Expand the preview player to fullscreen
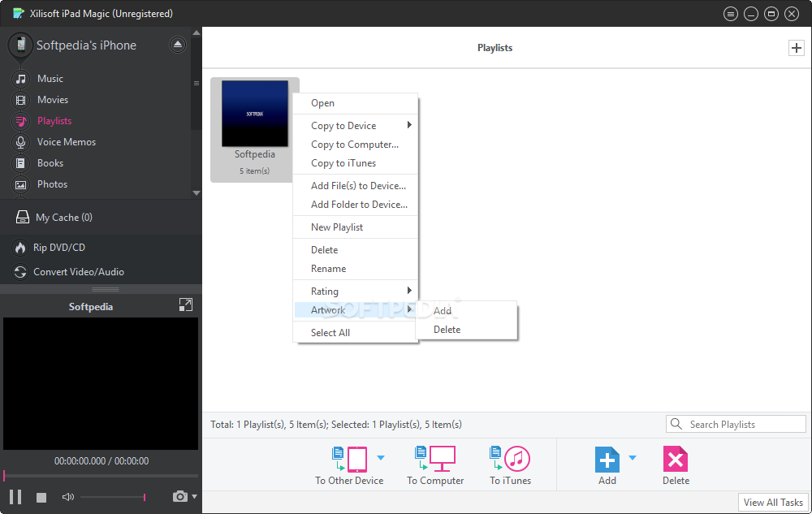The image size is (812, 514). (185, 305)
